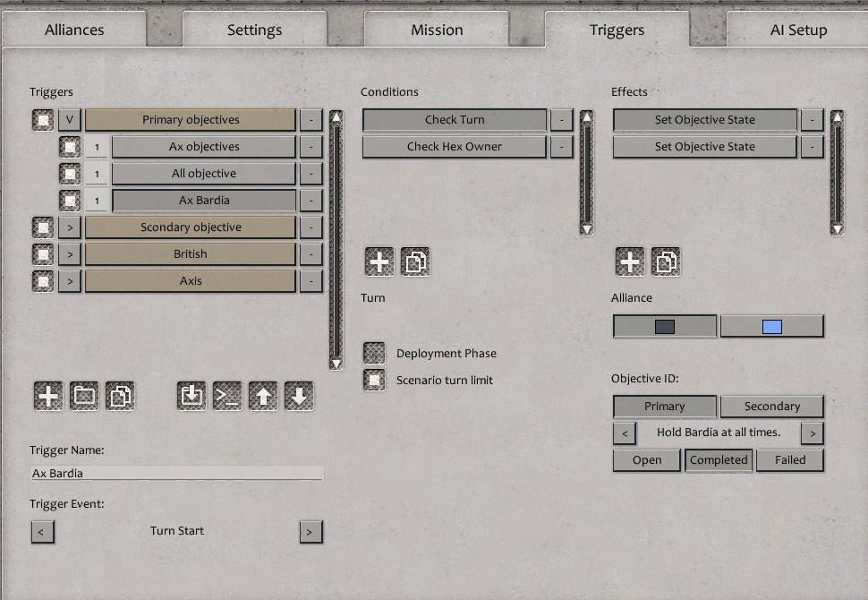Image resolution: width=868 pixels, height=600 pixels.
Task: Show previous objective before Hold Bardia
Action: click(x=625, y=433)
